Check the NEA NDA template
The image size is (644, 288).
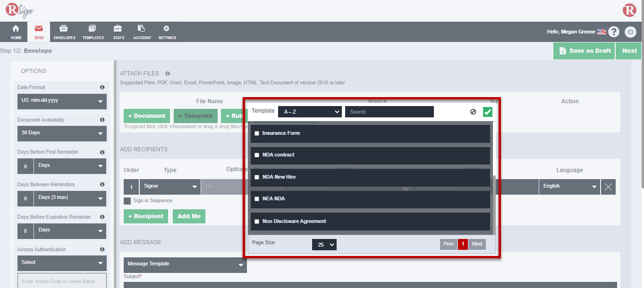pos(257,199)
